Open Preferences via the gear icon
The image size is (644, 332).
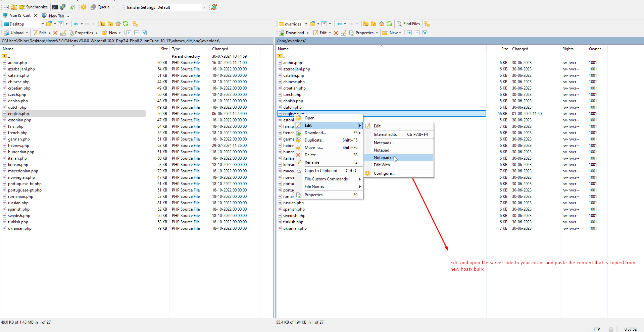(84, 7)
